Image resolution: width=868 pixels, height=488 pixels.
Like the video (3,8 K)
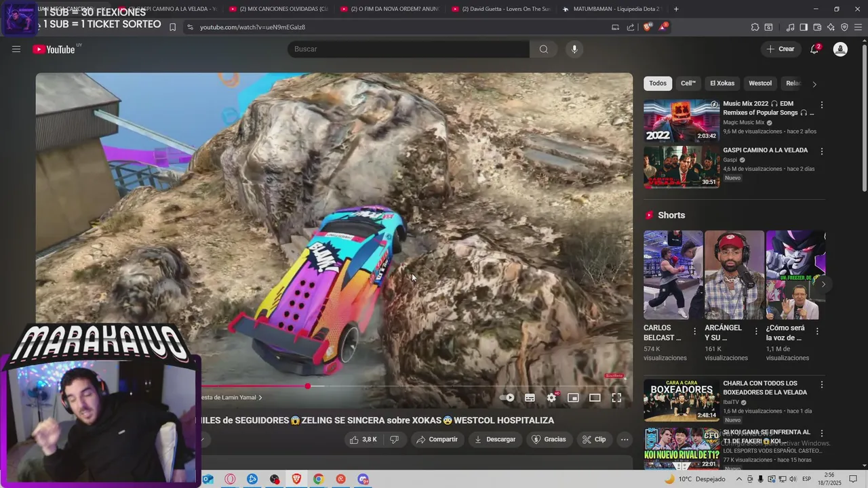click(x=363, y=439)
